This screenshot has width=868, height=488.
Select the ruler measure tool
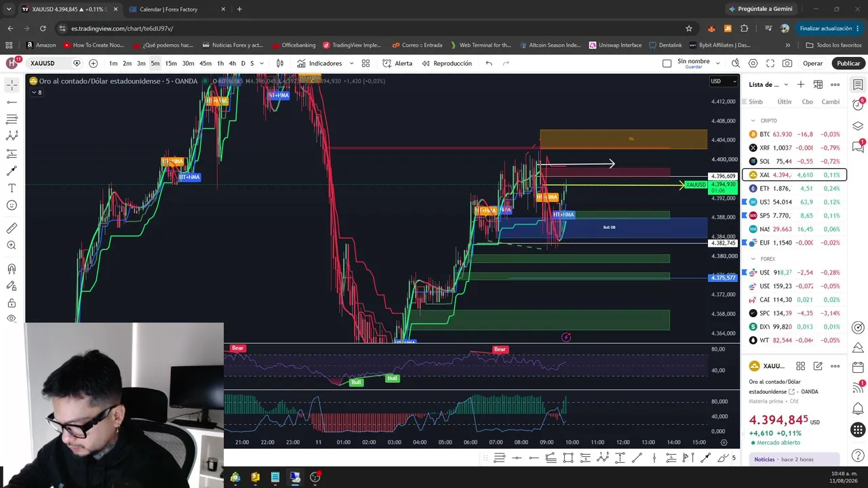tap(12, 228)
